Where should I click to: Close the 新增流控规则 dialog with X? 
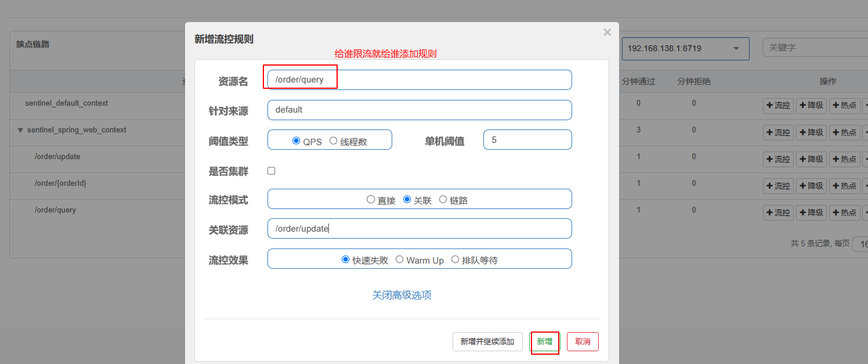tap(607, 33)
